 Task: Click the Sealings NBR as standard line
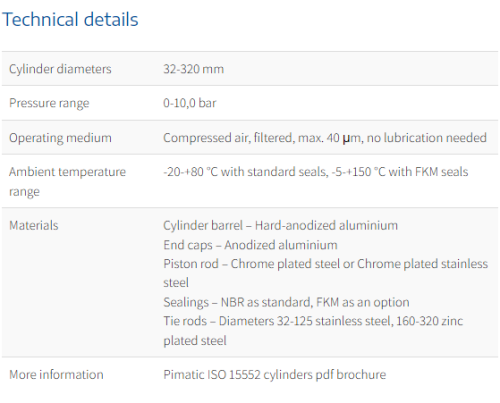coord(286,302)
